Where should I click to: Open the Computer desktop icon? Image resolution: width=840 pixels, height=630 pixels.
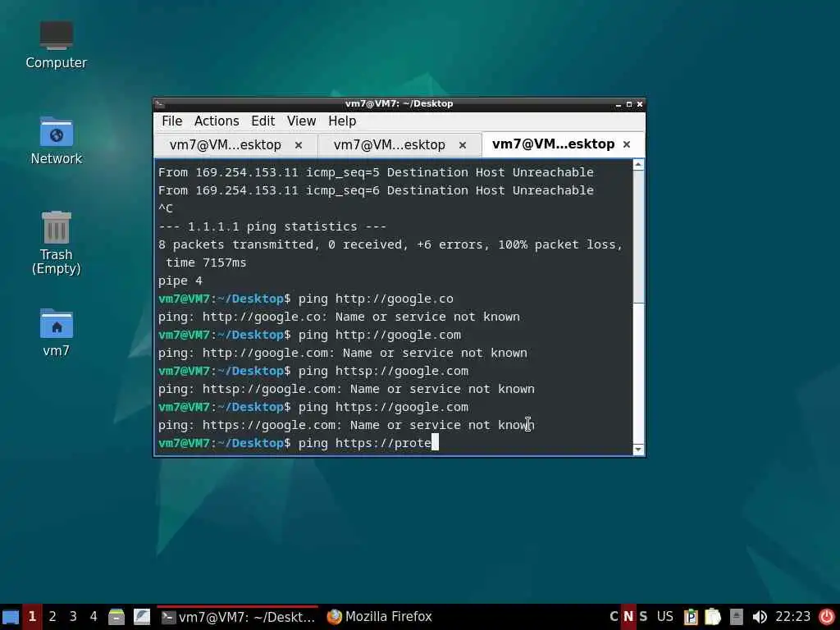(57, 46)
